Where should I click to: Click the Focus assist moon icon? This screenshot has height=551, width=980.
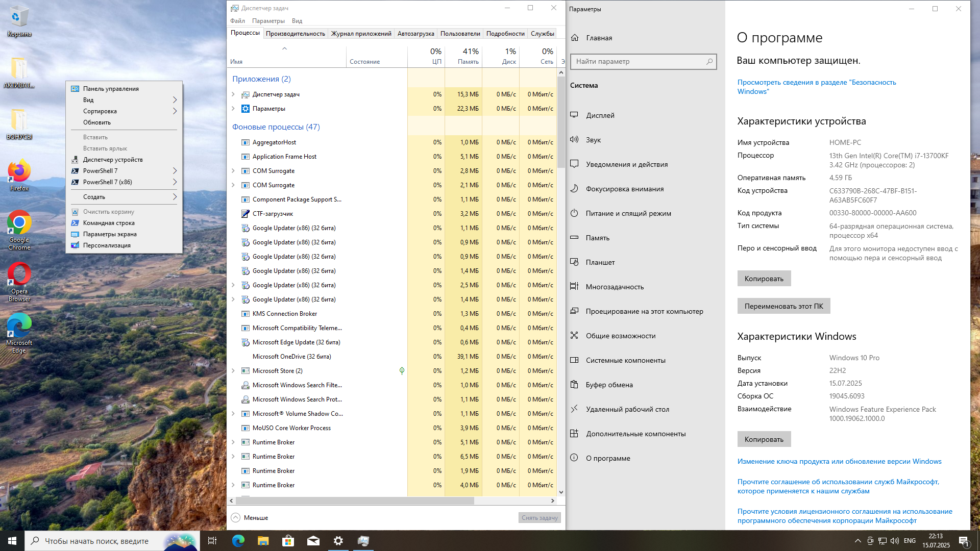[x=574, y=189]
